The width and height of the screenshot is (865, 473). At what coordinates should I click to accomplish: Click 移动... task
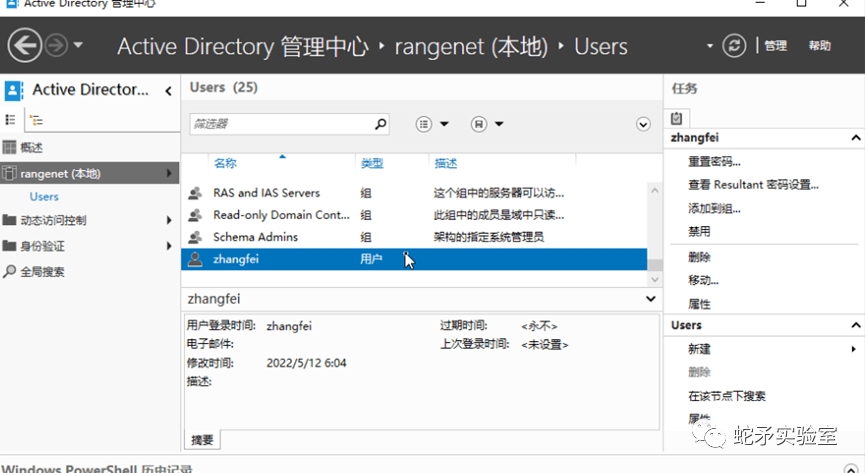coord(703,280)
